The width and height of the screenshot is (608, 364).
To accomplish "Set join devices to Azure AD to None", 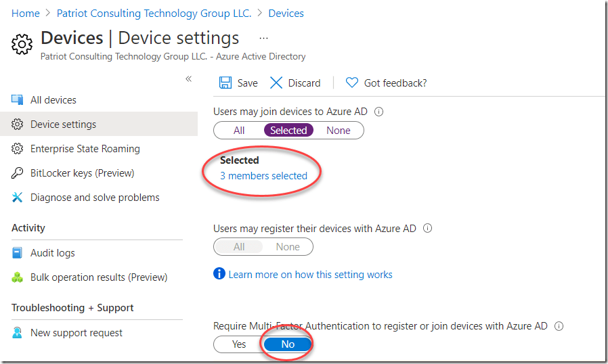I will coord(339,131).
